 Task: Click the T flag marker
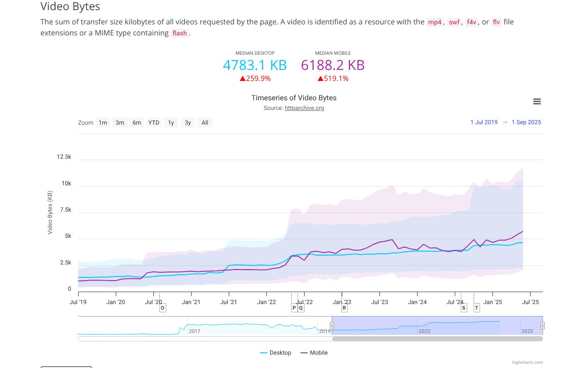pos(476,308)
